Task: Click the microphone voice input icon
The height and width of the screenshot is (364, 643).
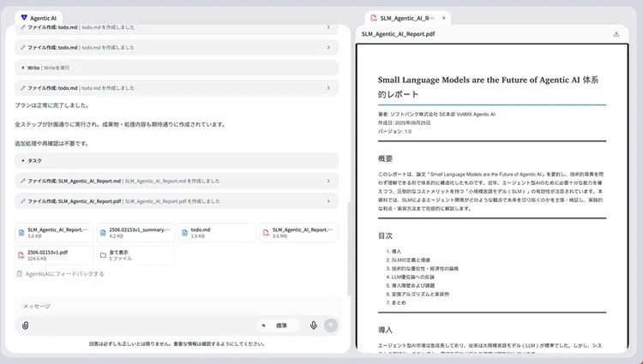Action: tap(313, 325)
